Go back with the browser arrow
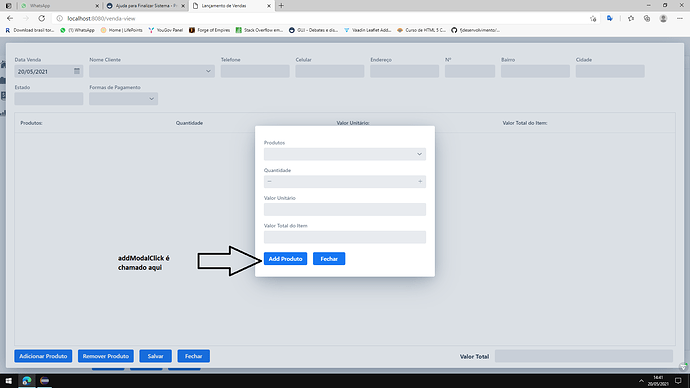This screenshot has width=690, height=388. (10, 18)
